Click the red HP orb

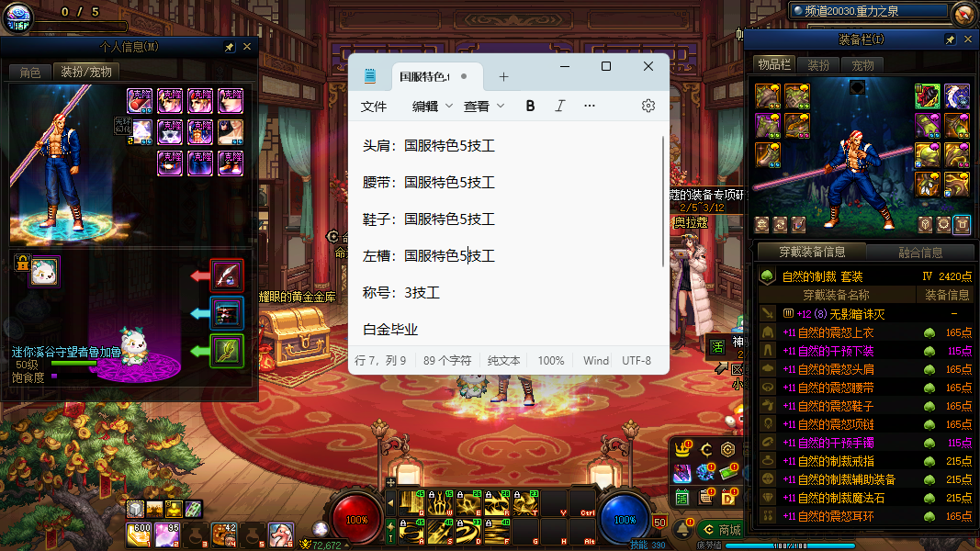pos(356,519)
